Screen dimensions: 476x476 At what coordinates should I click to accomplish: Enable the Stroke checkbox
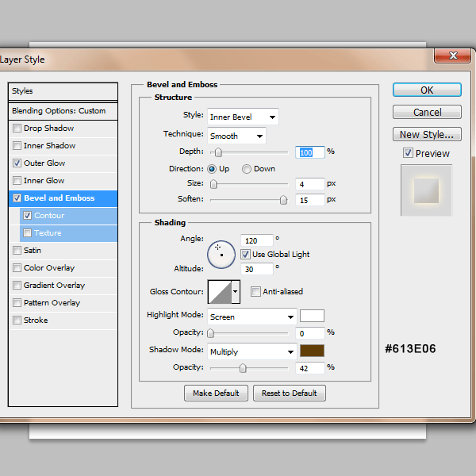pos(17,321)
